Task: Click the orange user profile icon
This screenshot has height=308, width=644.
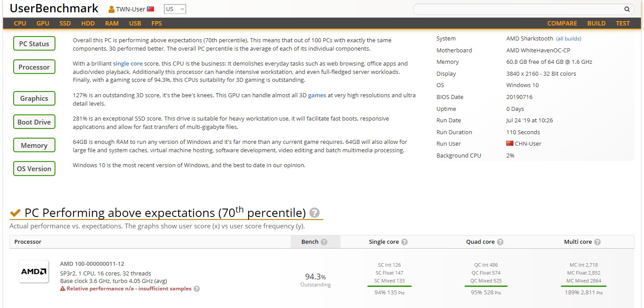Action: (x=111, y=9)
